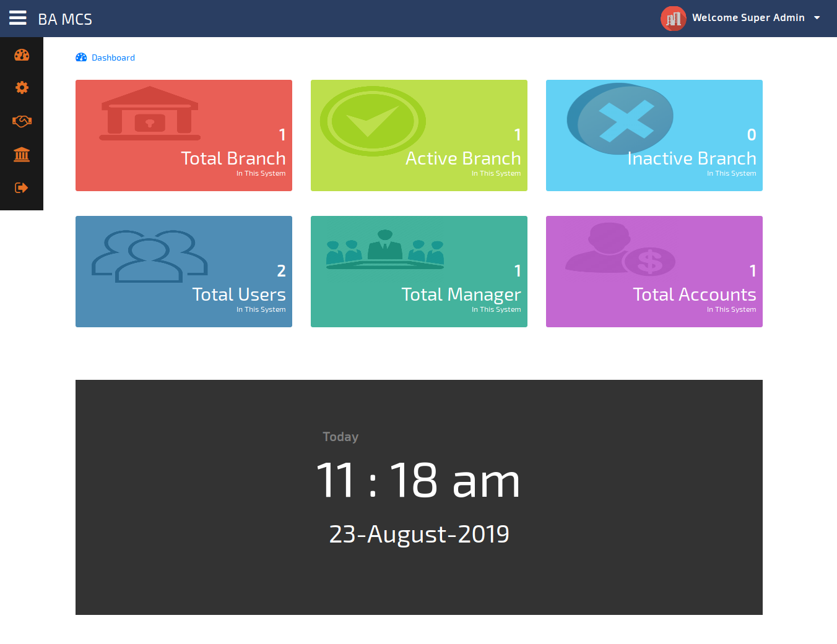The height and width of the screenshot is (644, 837).
Task: Open the settings gear sidebar icon
Action: point(22,88)
